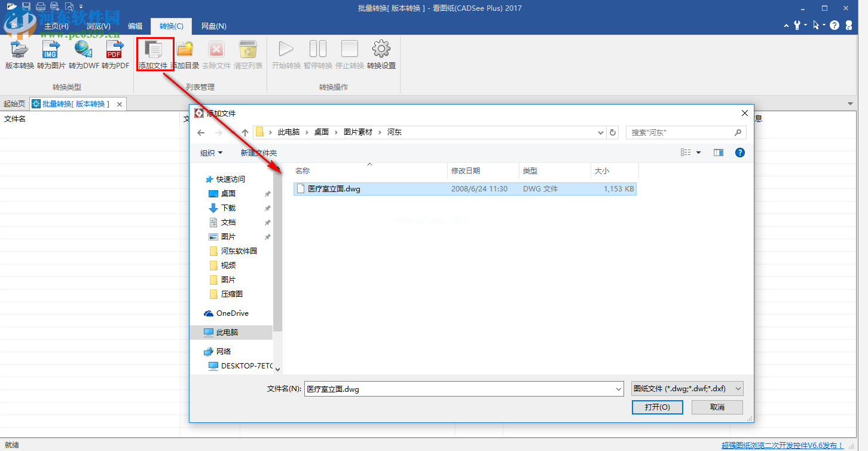The image size is (868, 451).
Task: Switch to the 起始页 document tab
Action: (x=14, y=104)
